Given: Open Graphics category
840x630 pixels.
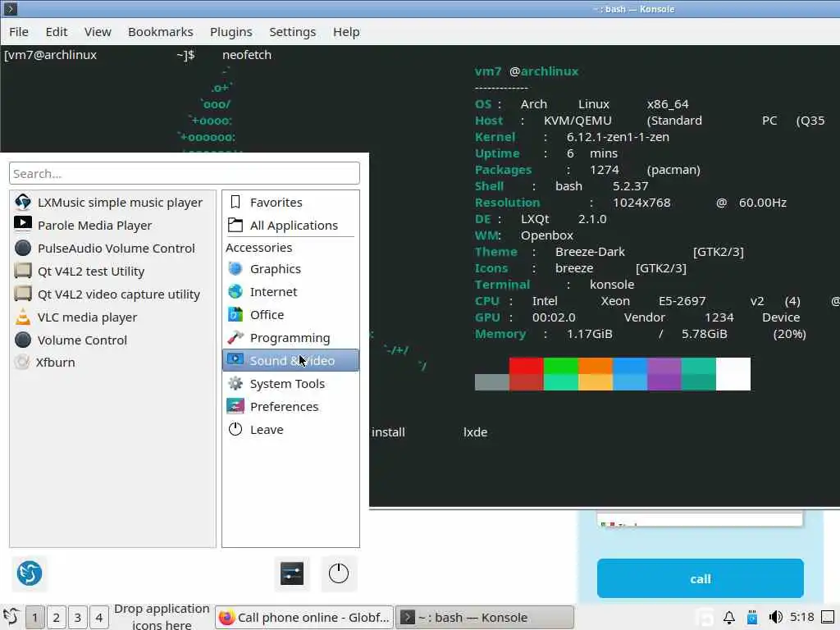Looking at the screenshot, I should (x=290, y=269).
